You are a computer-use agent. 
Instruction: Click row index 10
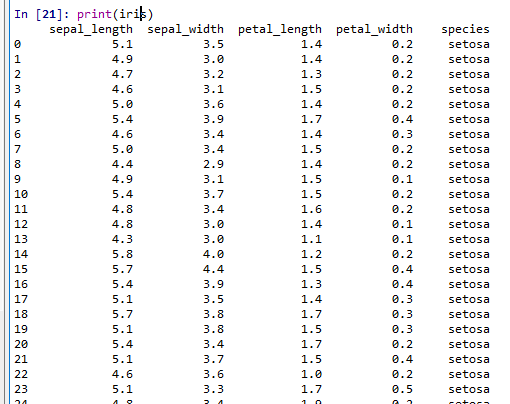[21, 194]
